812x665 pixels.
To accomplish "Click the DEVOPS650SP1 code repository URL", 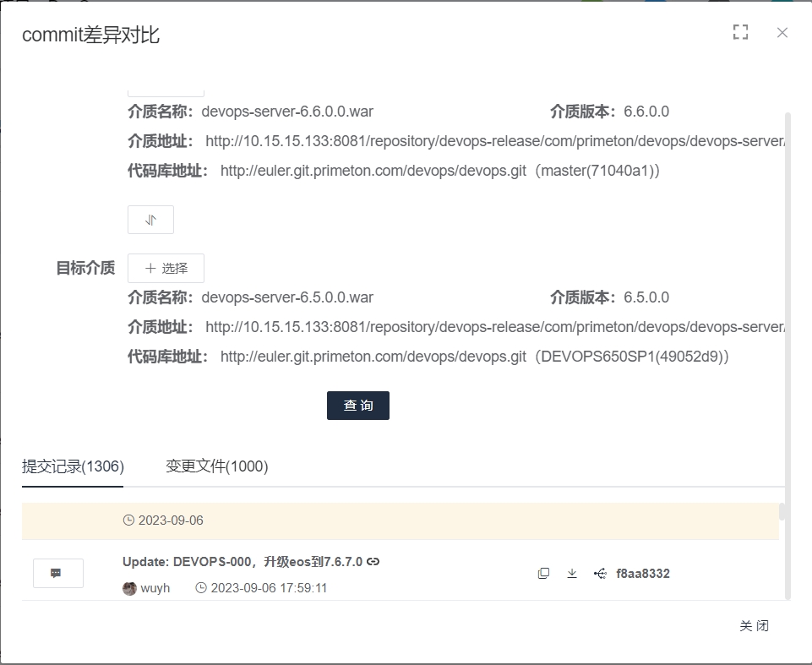I will pyautogui.click(x=474, y=357).
